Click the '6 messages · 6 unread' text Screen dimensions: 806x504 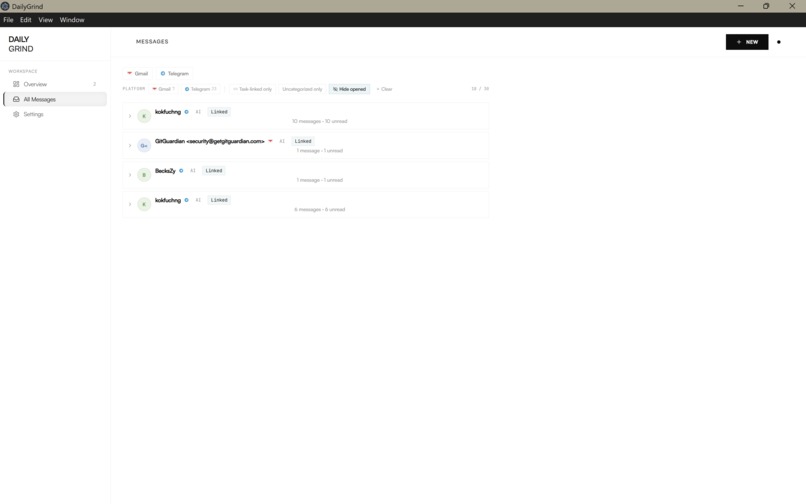coord(320,209)
